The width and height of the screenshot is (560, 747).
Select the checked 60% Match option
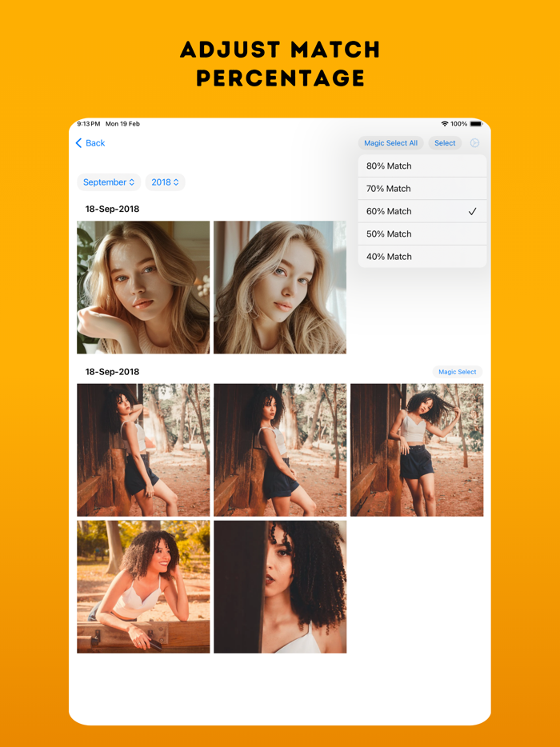point(422,211)
